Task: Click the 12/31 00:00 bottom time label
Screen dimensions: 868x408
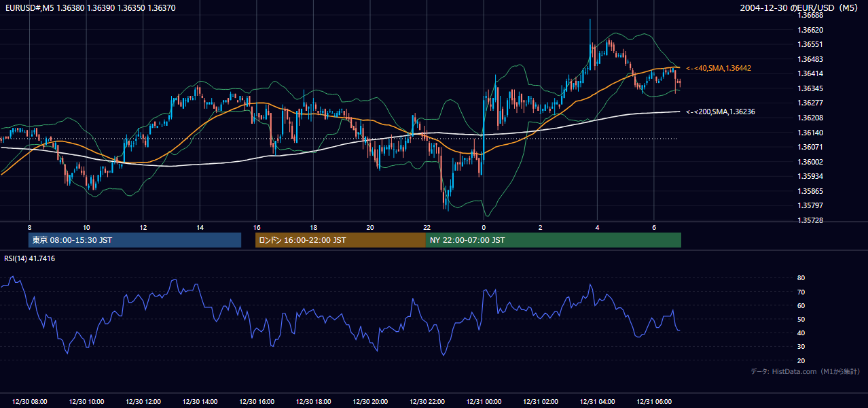Action: click(x=484, y=402)
